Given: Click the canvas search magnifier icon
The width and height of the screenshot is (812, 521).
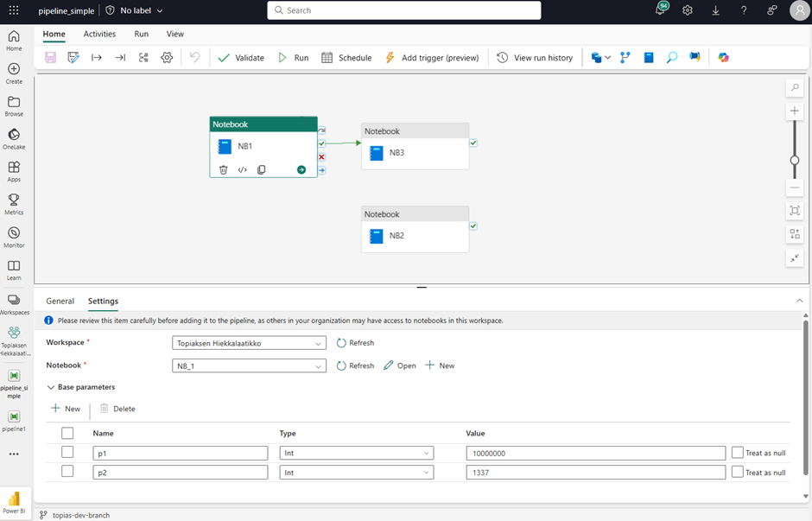Looking at the screenshot, I should point(795,88).
